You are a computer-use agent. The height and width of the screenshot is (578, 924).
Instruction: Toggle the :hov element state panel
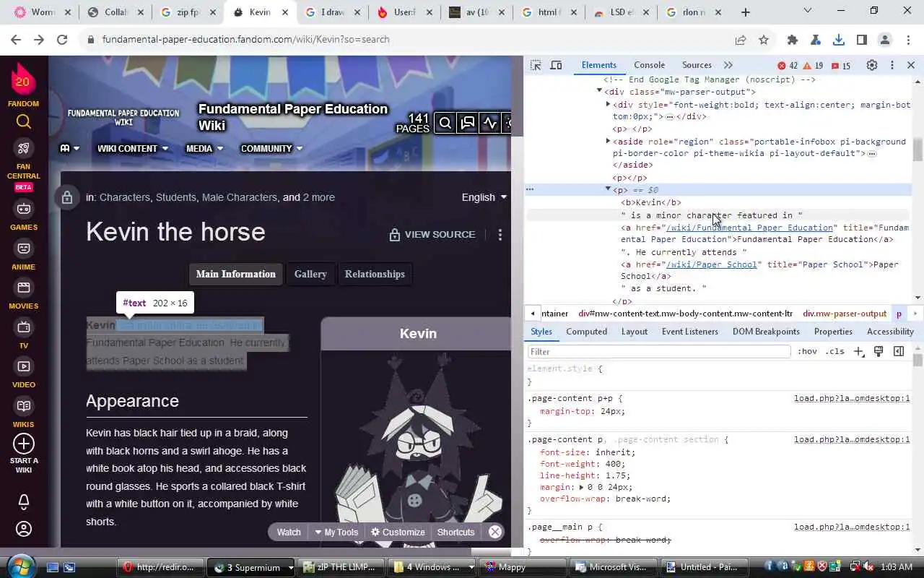click(x=807, y=351)
